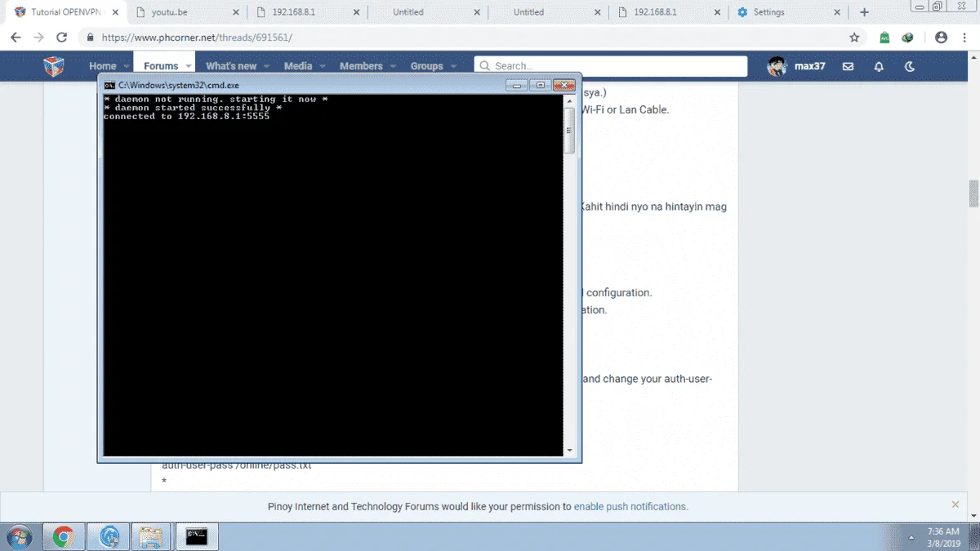Show hidden system tray icons
The image size is (980, 551).
click(911, 537)
